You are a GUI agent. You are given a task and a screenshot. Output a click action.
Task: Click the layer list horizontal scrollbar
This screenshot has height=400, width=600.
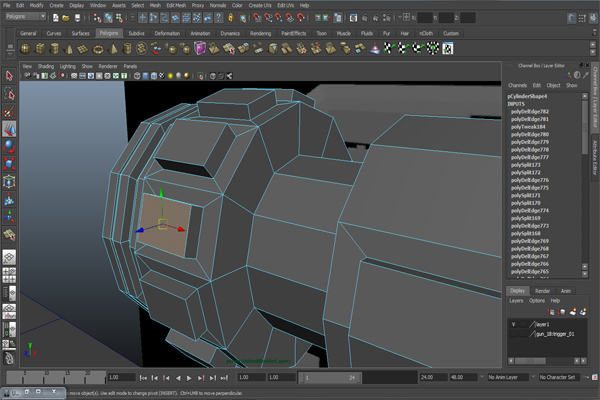pos(531,361)
